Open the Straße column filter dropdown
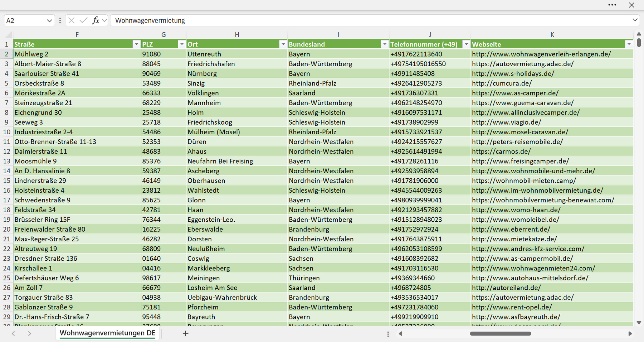Viewport: 644px width, 342px height. (x=136, y=44)
